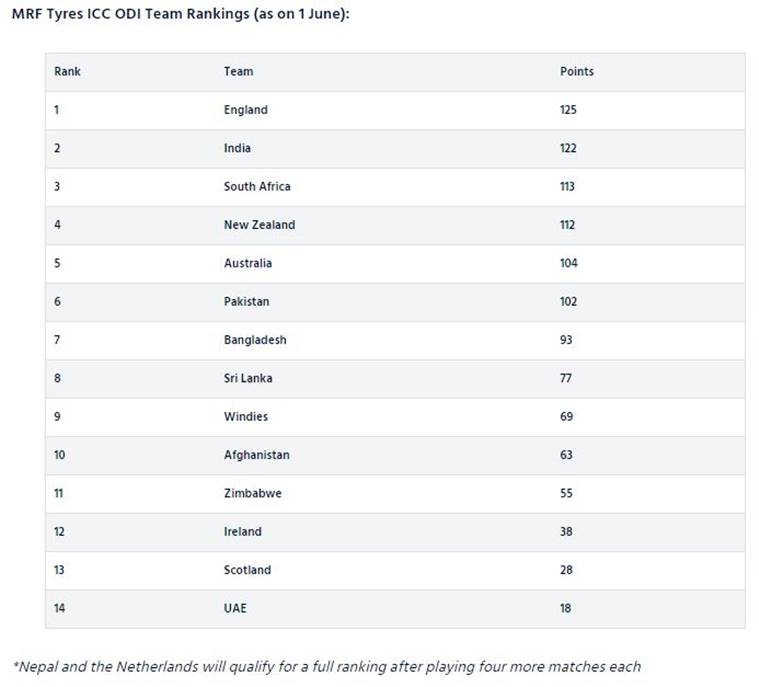Click the Points column header
The height and width of the screenshot is (687, 759).
click(x=577, y=72)
